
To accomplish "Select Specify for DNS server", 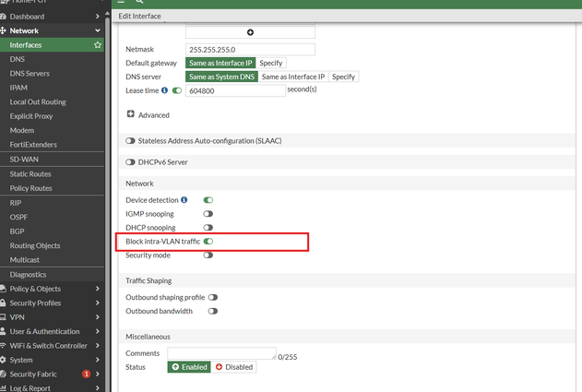I will point(343,77).
